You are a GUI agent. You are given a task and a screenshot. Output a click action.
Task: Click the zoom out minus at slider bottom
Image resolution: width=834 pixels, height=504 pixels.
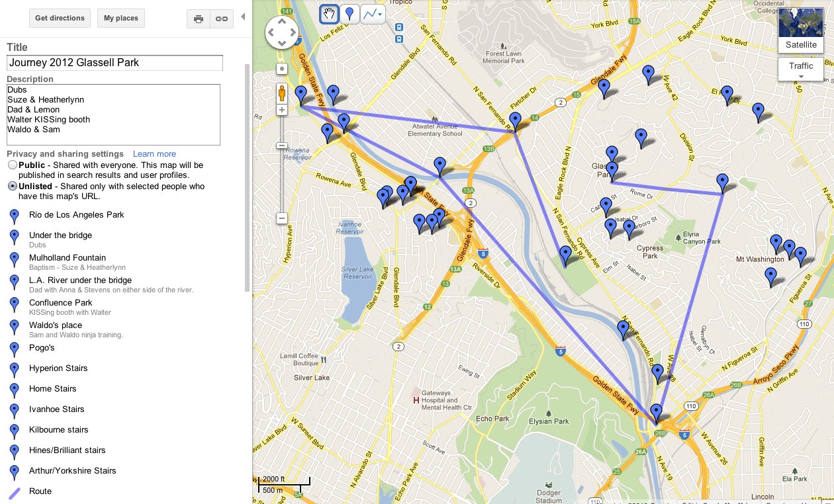click(x=282, y=218)
